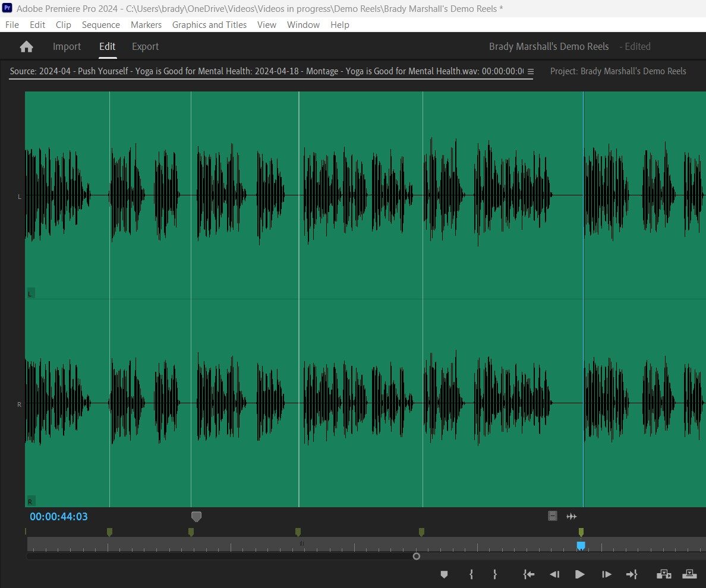Click the Add Marker button

(x=444, y=574)
